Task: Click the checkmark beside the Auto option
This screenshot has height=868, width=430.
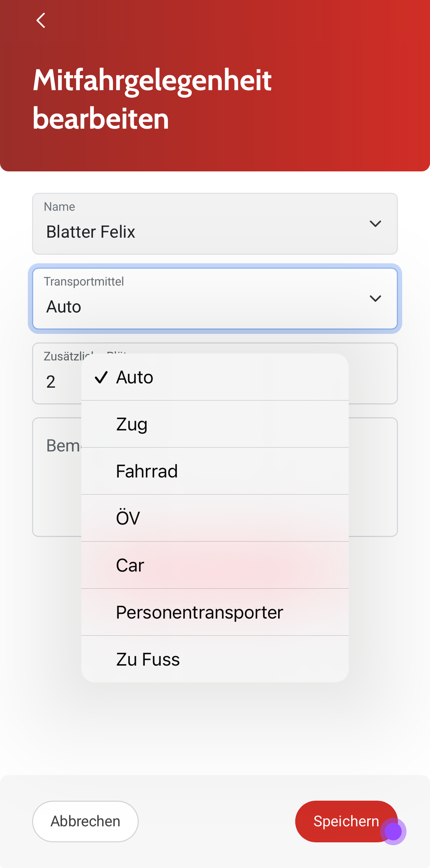Action: pos(101,377)
